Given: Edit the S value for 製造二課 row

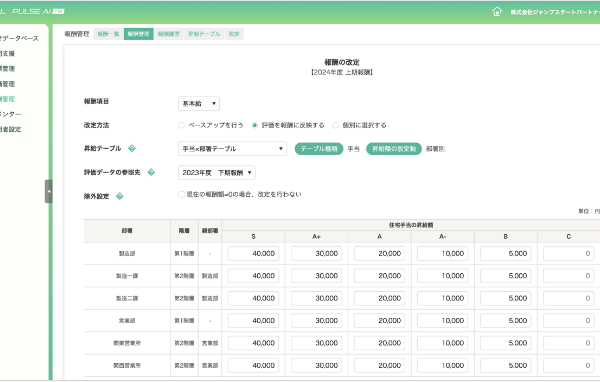Looking at the screenshot, I should point(253,298).
